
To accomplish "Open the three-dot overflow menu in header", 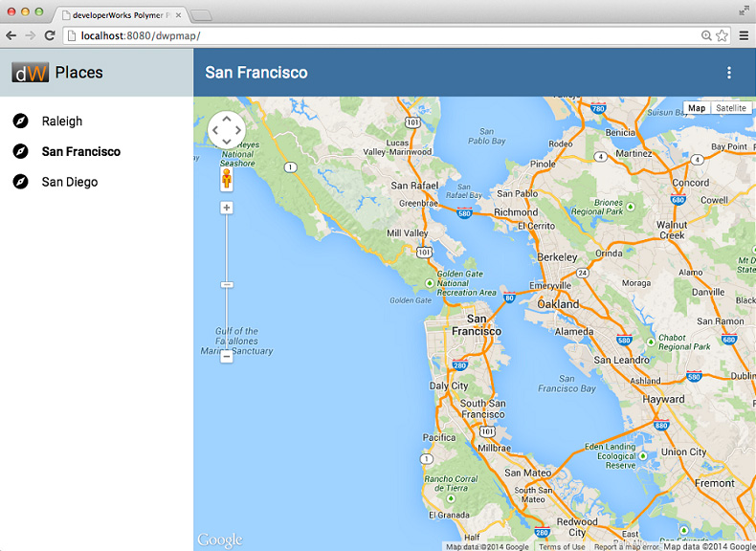I will point(729,73).
